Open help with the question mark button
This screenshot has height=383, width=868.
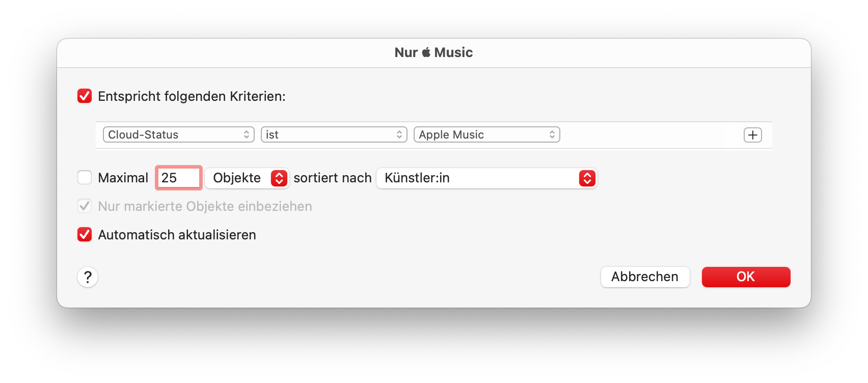click(x=88, y=277)
